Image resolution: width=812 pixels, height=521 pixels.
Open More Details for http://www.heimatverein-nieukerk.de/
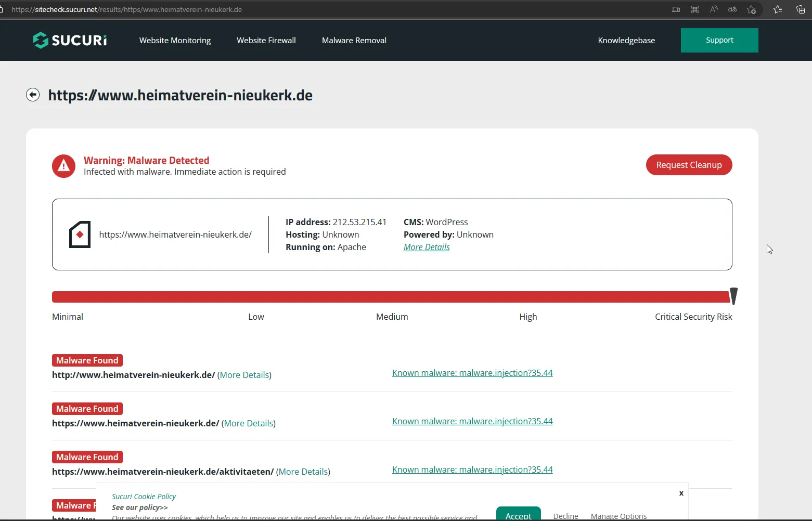(244, 375)
